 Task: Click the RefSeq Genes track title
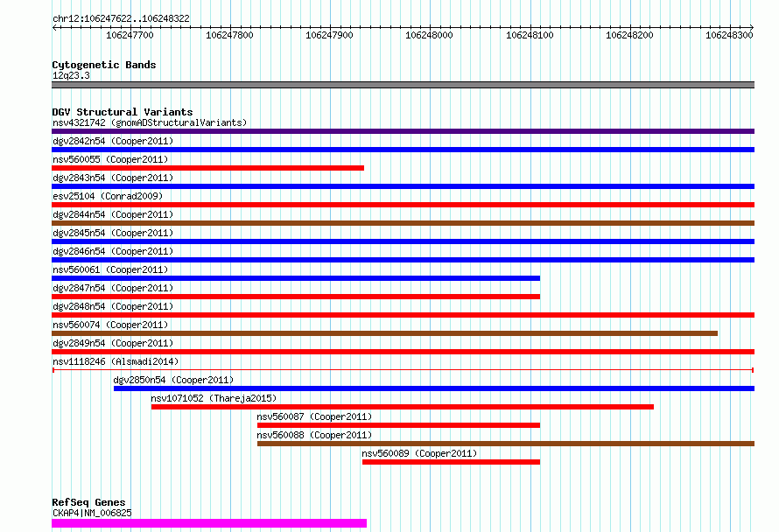pyautogui.click(x=88, y=502)
